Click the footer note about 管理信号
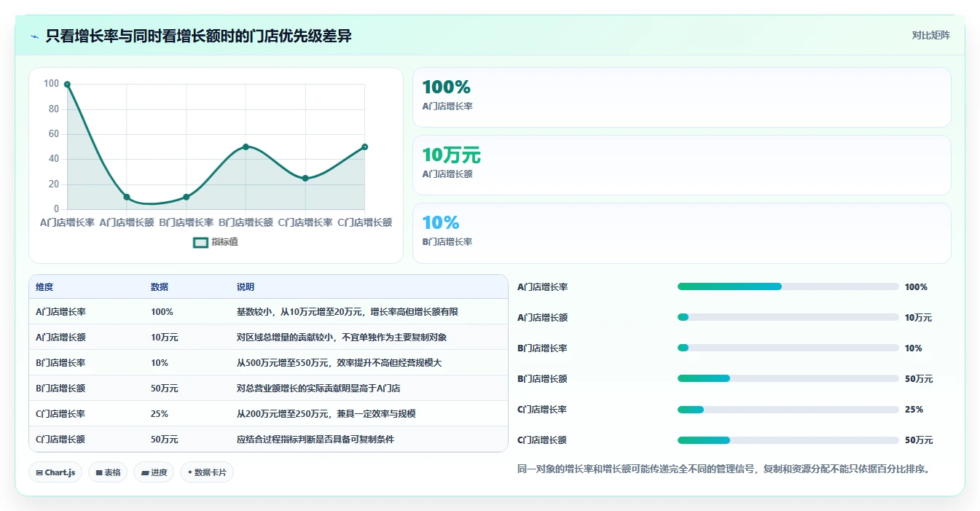980x511 pixels. pyautogui.click(x=724, y=469)
